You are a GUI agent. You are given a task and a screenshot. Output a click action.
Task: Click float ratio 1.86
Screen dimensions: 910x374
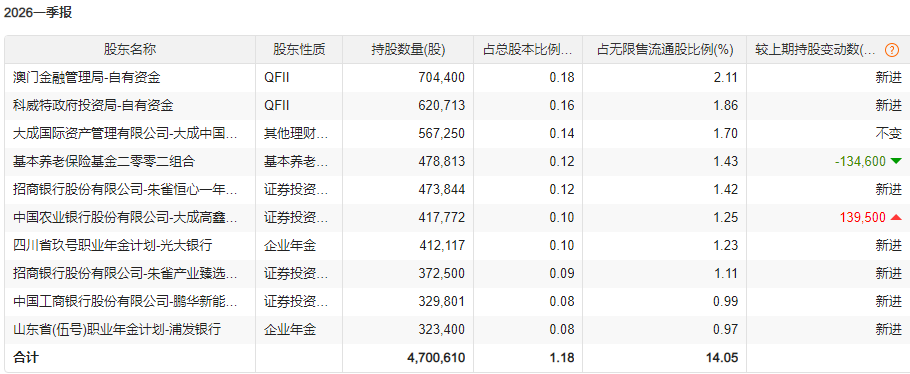pyautogui.click(x=726, y=106)
